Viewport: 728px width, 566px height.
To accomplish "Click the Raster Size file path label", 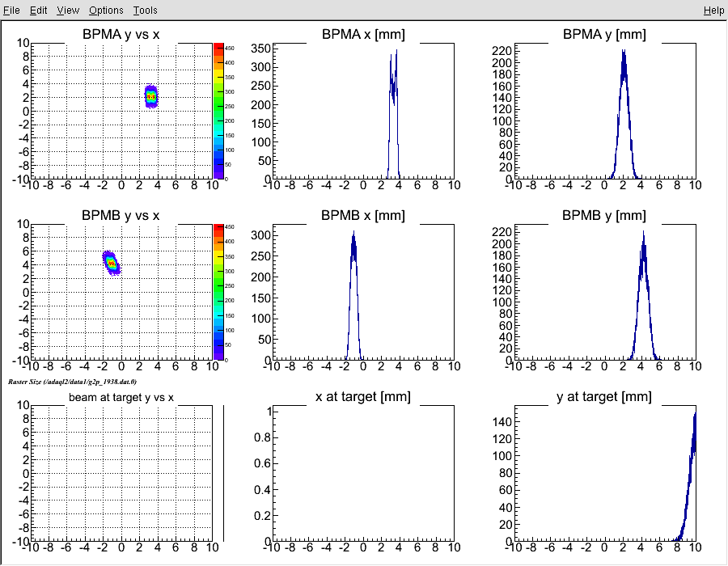I will point(72,382).
